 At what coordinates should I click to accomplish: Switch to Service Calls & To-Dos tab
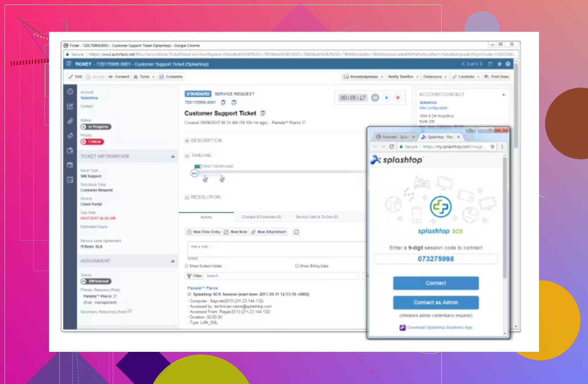pyautogui.click(x=317, y=217)
